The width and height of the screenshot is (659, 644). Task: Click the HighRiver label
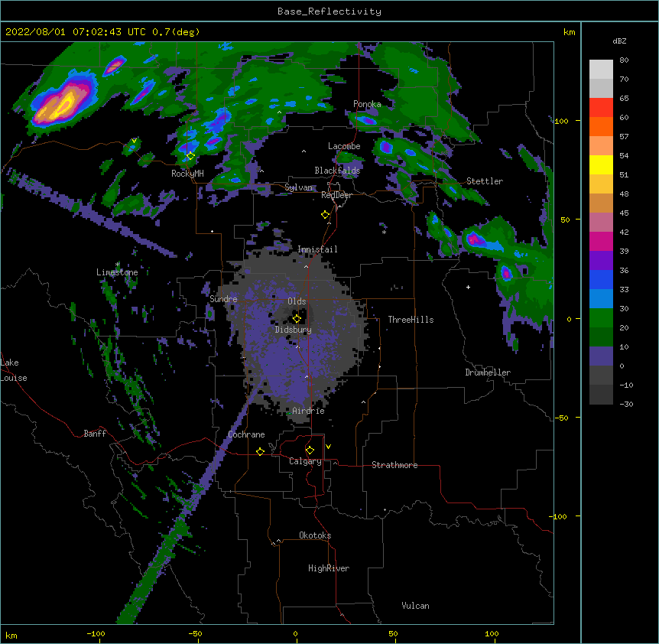click(329, 568)
